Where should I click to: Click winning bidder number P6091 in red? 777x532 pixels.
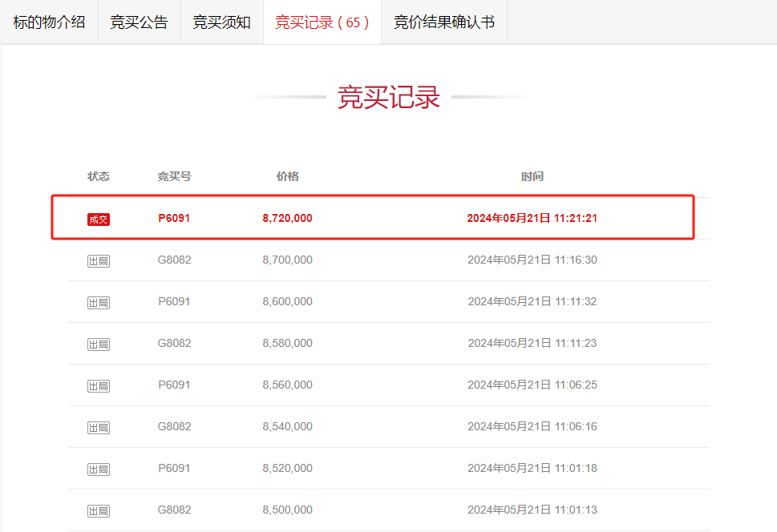pyautogui.click(x=174, y=218)
